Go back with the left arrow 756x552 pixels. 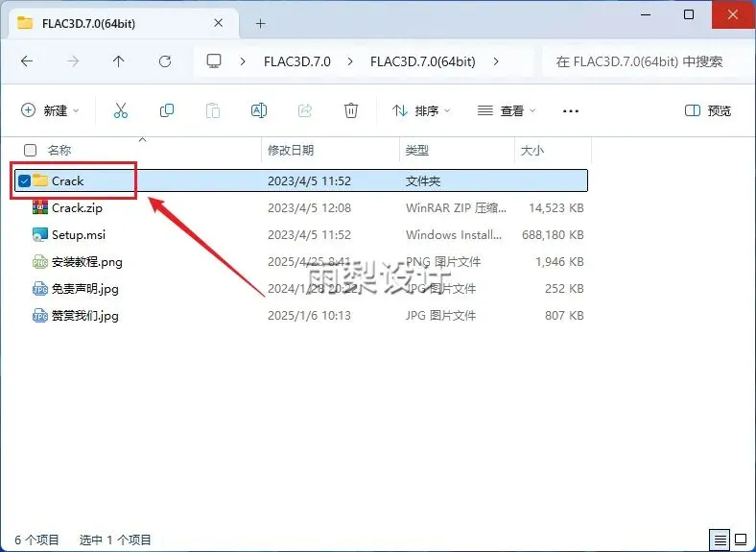point(27,61)
